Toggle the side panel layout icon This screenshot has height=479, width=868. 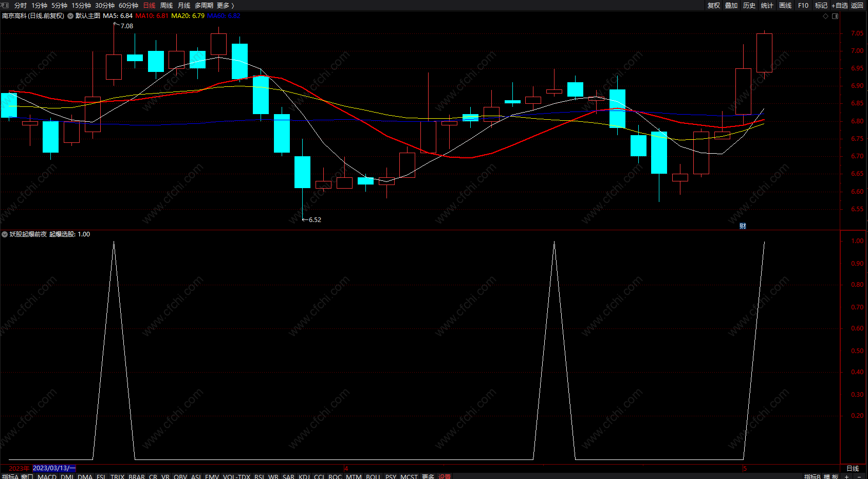point(835,16)
